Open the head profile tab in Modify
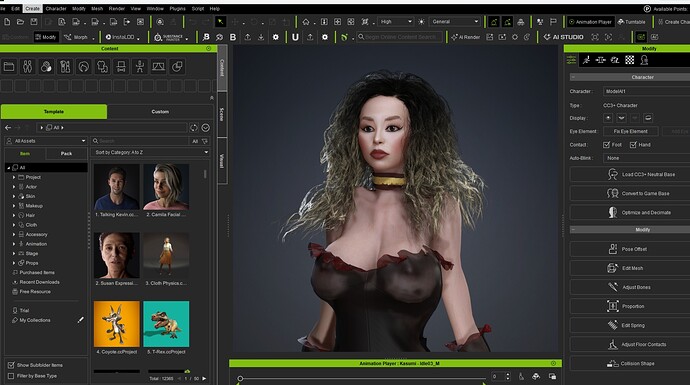 (x=644, y=60)
